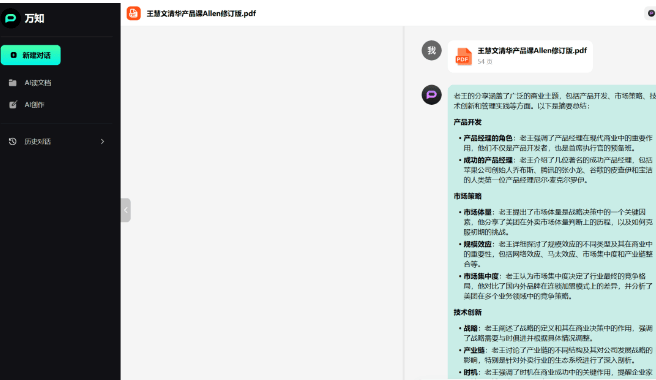
Task: Open the attached PDF file card
Action: click(x=520, y=56)
